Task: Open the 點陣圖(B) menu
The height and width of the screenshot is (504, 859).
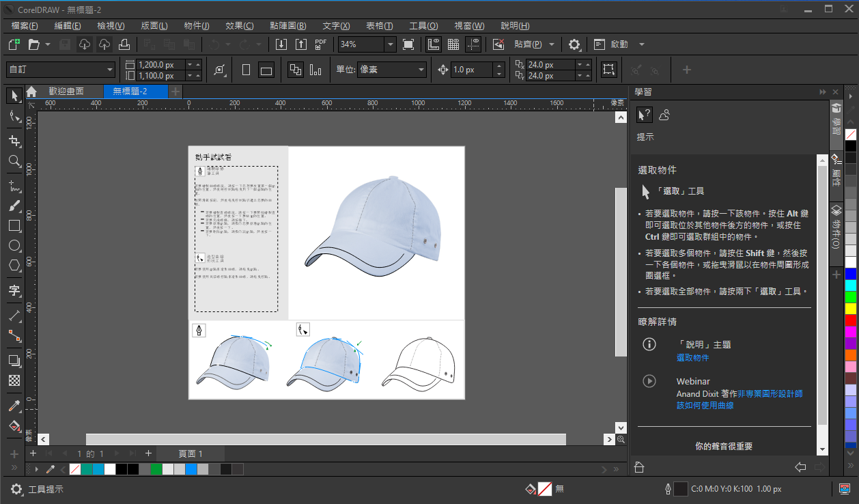Action: coord(288,26)
